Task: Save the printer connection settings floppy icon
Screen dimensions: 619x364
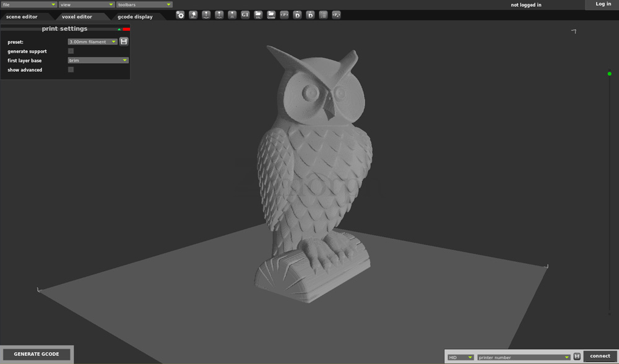Action: coord(577,357)
